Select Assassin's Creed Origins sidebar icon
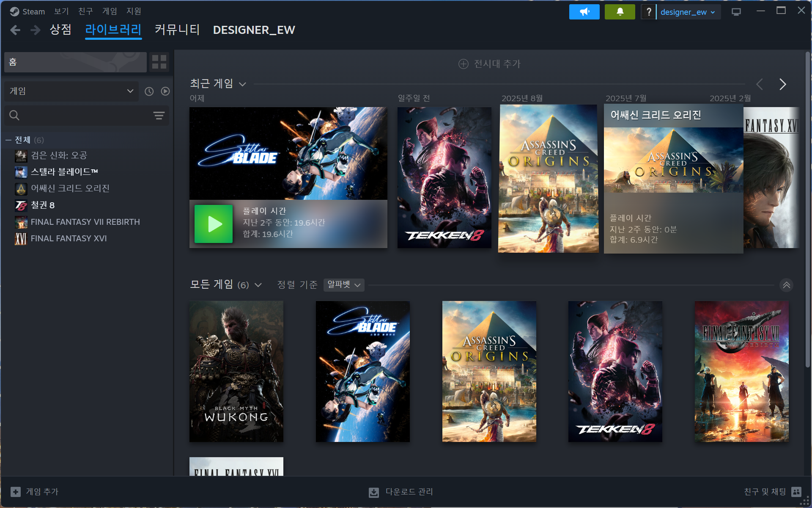 (x=21, y=189)
